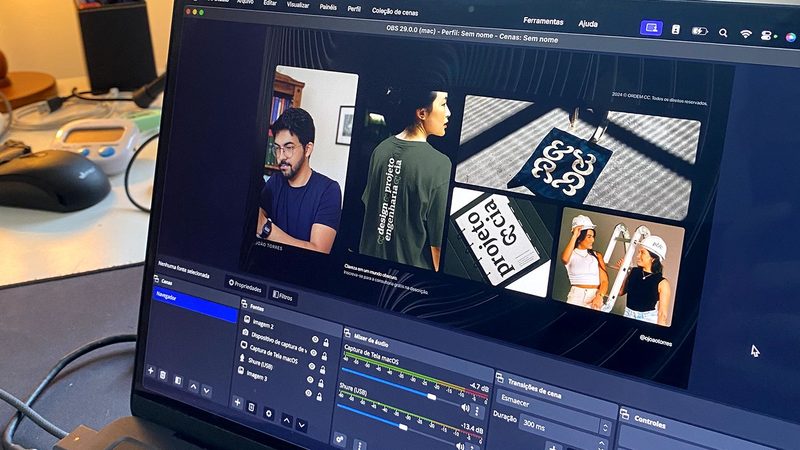This screenshot has height=450, width=800.
Task: Undock the Fontes panel via its icon
Action: pyautogui.click(x=244, y=304)
